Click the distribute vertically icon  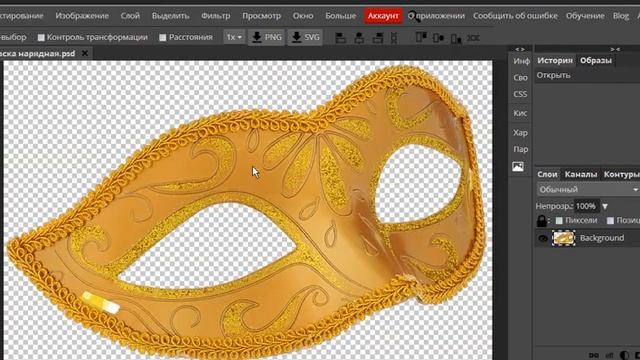[x=473, y=38]
